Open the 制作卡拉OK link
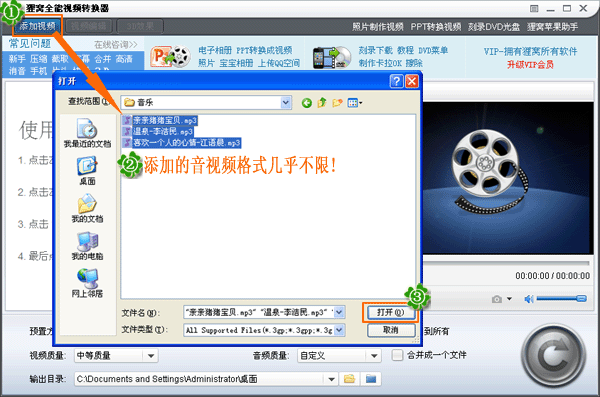 pos(380,63)
